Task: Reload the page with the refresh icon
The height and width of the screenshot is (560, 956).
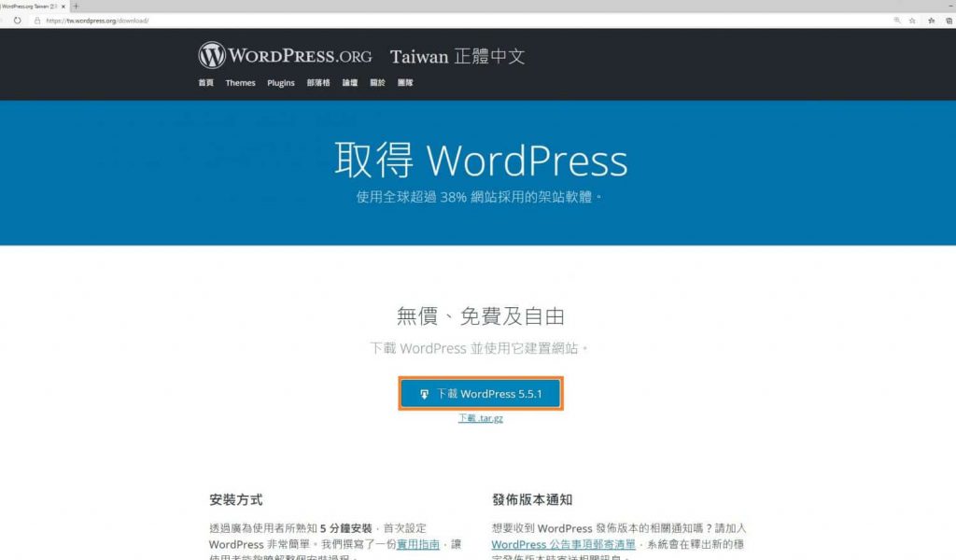Action: click(x=17, y=21)
